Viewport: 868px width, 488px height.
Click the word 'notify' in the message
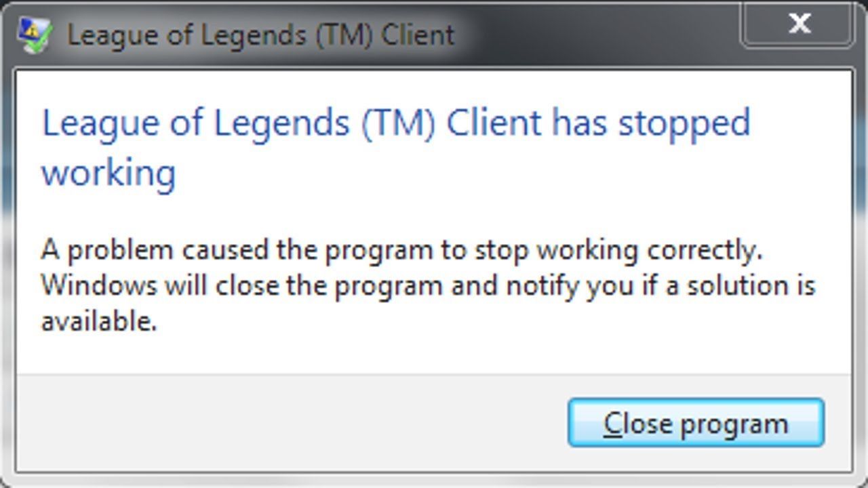pyautogui.click(x=542, y=286)
